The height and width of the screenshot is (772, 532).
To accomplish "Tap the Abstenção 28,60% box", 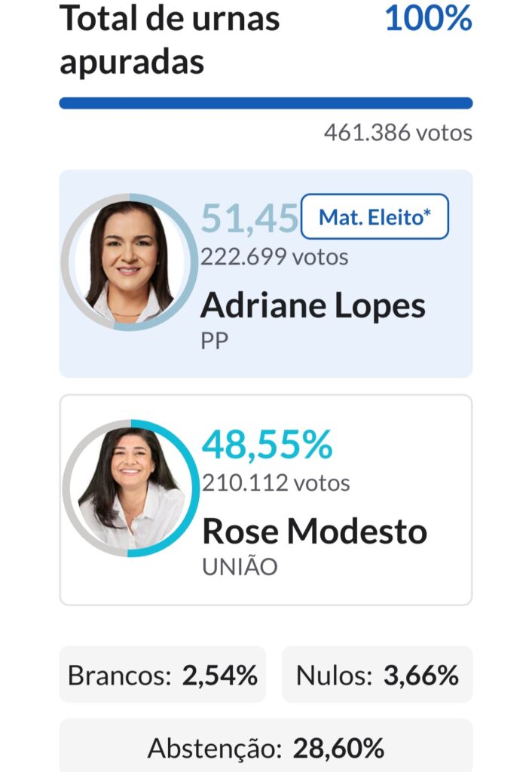I will click(266, 746).
